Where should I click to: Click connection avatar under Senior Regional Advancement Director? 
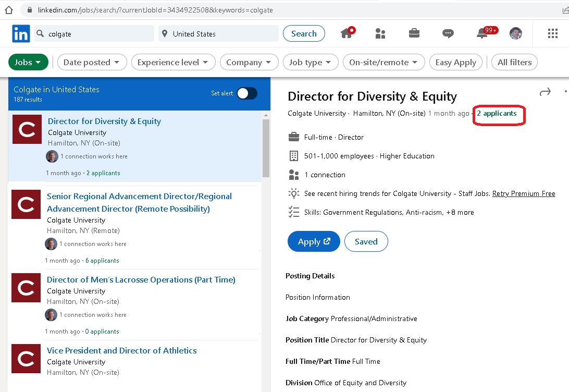(x=51, y=244)
